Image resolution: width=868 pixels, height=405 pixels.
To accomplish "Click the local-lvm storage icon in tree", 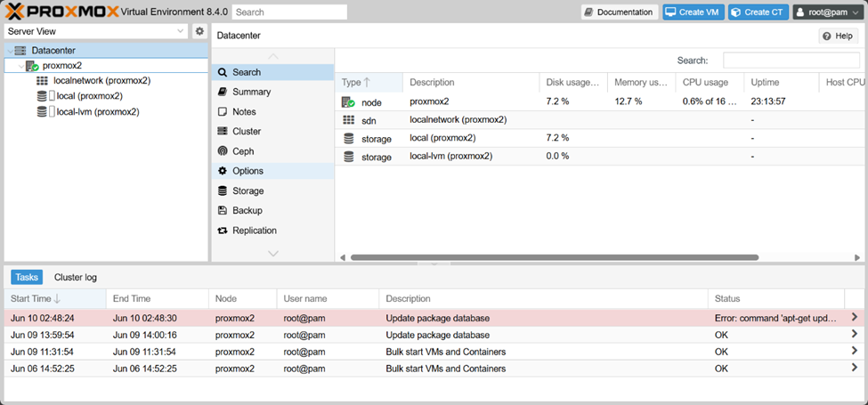I will click(x=42, y=112).
